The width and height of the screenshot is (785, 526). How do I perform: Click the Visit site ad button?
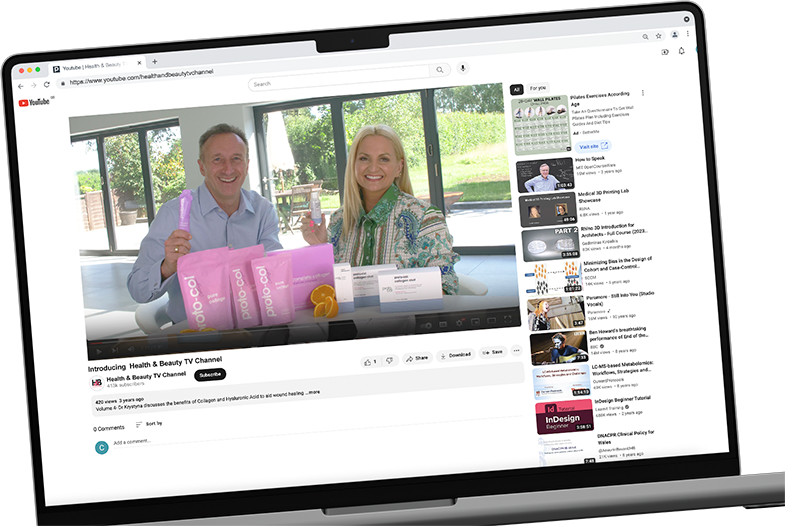593,146
